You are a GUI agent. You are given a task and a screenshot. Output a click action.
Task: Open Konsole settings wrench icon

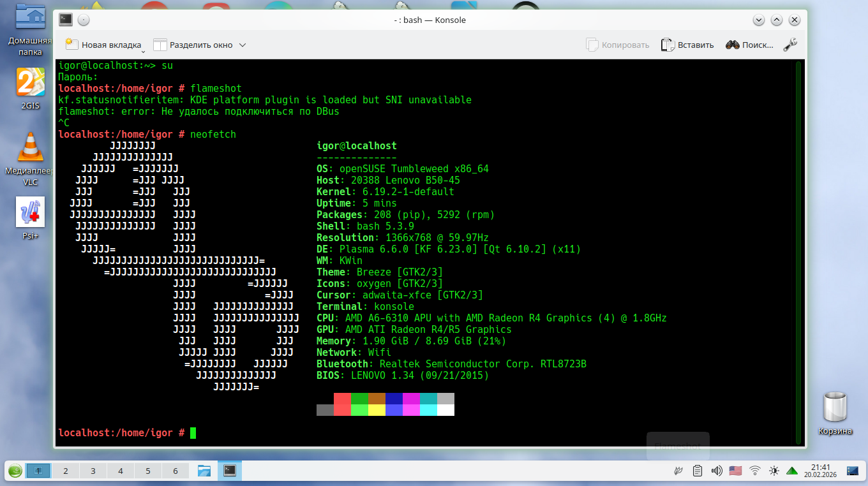(789, 45)
